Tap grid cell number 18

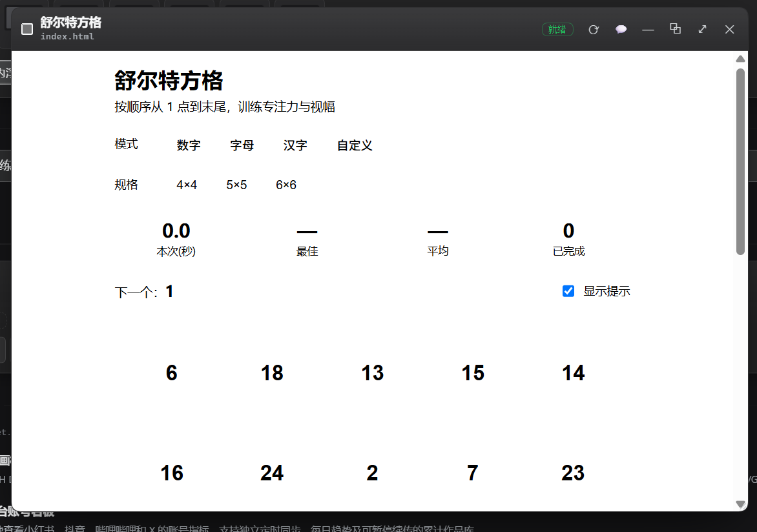pos(272,373)
